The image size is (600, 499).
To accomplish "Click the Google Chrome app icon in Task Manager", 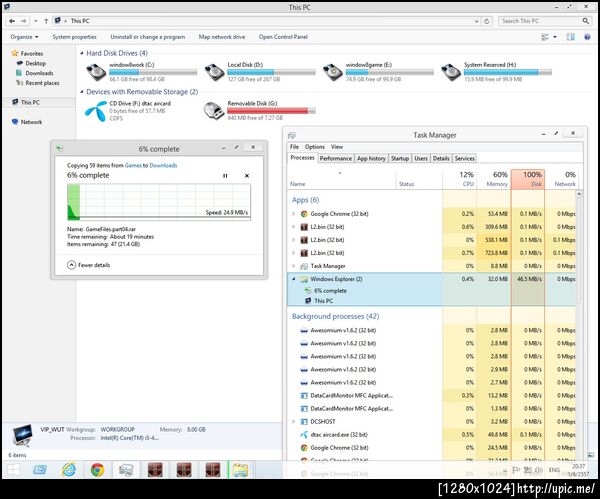I will click(x=304, y=214).
